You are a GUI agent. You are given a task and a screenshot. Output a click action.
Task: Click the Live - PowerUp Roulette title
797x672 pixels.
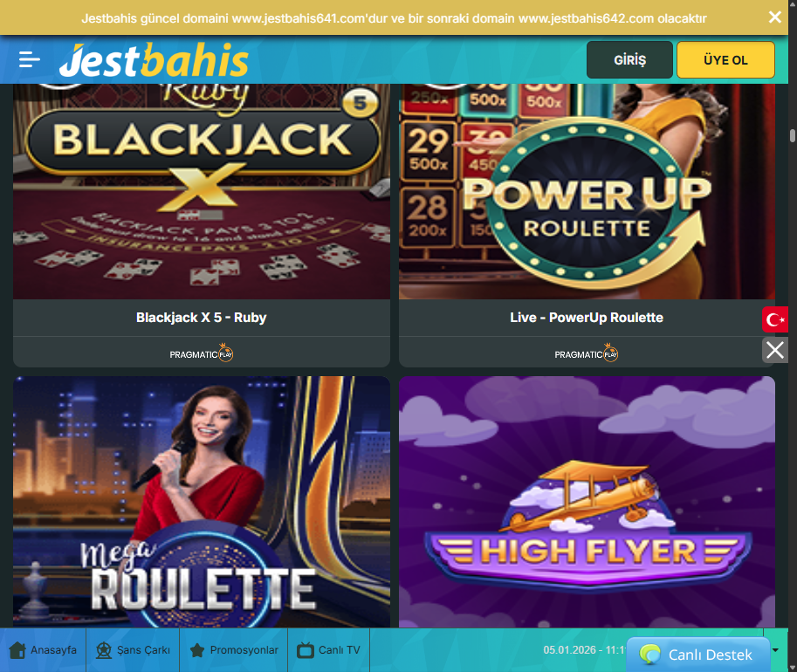(587, 318)
